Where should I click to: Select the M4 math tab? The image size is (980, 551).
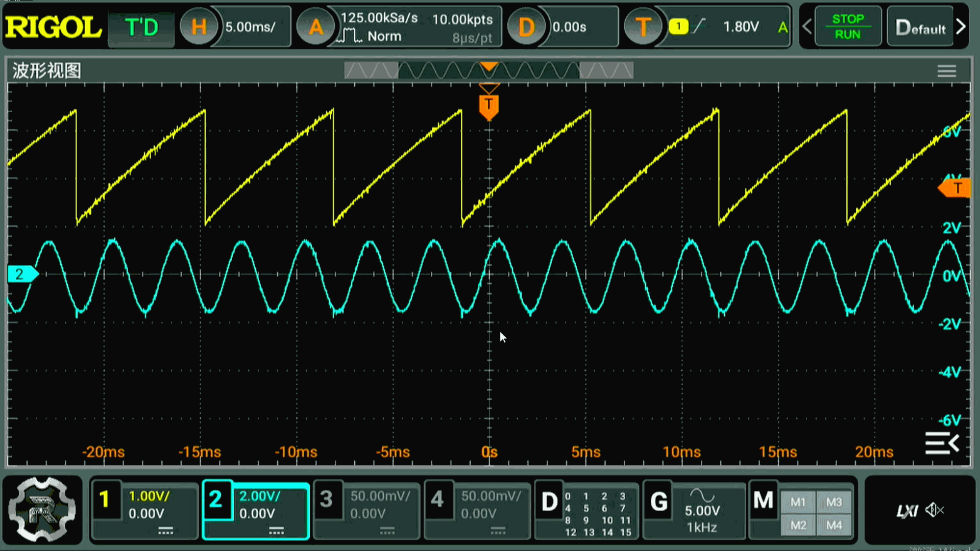pyautogui.click(x=834, y=525)
